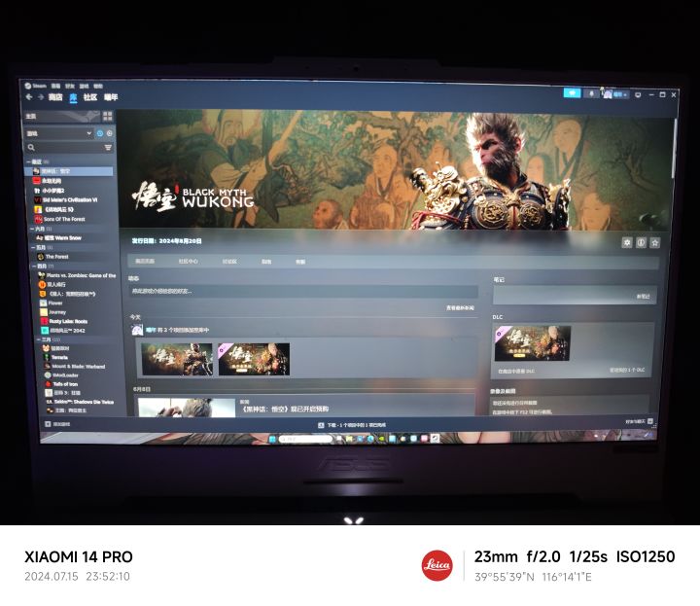Add game to favorites star icon
Viewport: 700px width, 606px height.
655,242
